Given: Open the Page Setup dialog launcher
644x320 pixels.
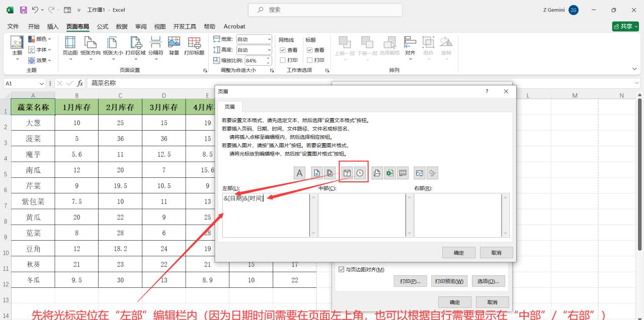Looking at the screenshot, I should point(205,70).
